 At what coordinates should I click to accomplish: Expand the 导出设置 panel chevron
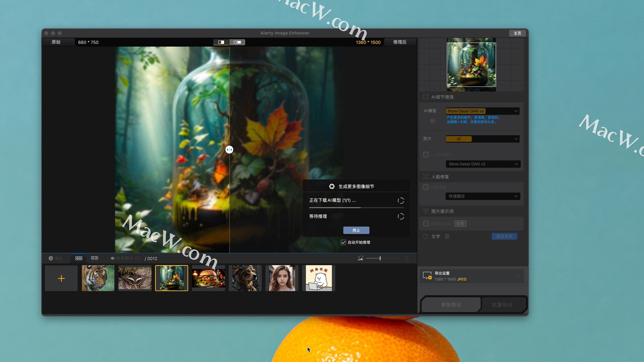coord(518,276)
